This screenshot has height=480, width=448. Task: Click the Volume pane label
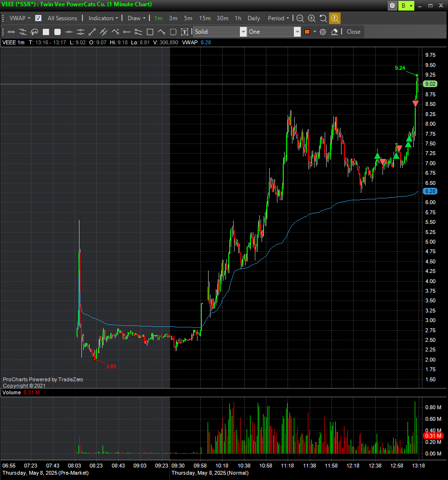(12, 392)
